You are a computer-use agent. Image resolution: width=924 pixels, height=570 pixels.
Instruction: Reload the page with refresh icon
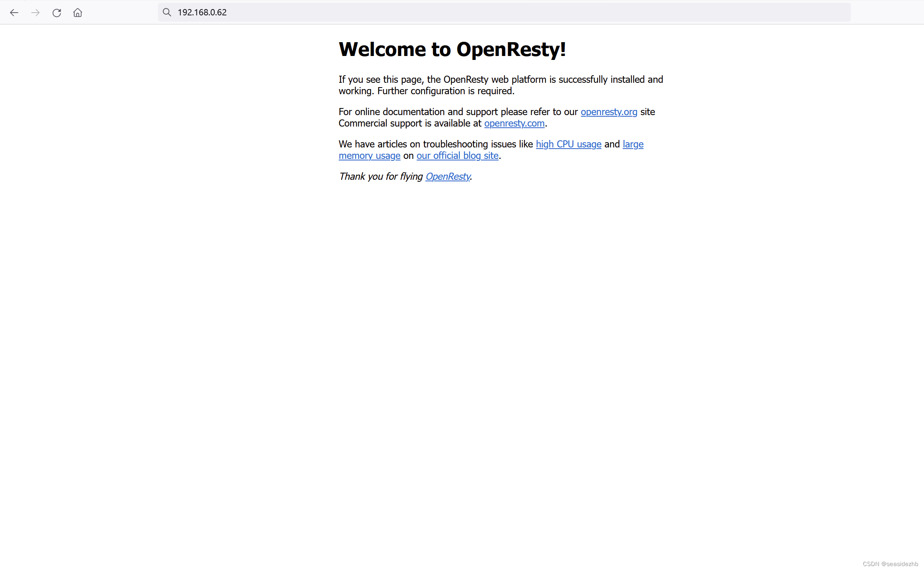[57, 13]
